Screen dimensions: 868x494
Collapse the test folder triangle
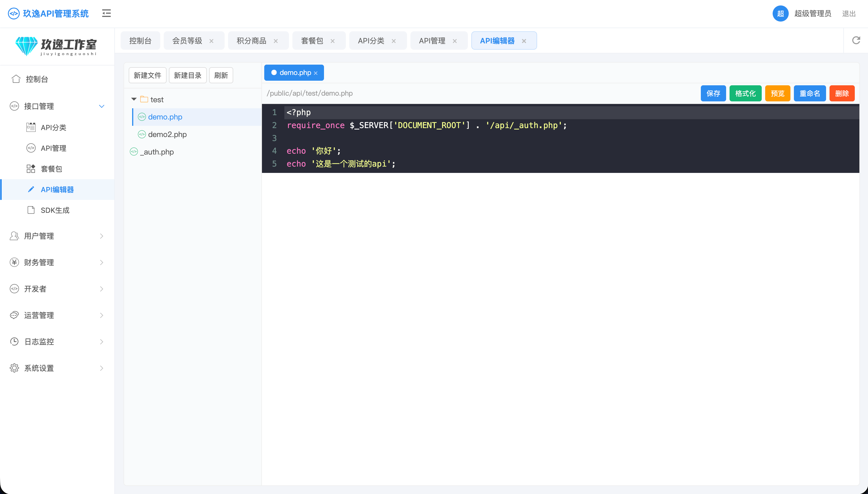pos(134,99)
